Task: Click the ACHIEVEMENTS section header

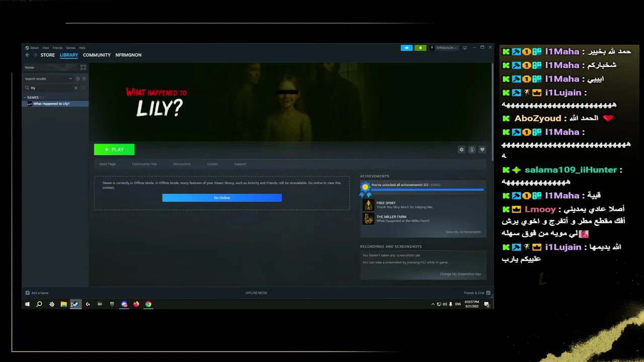Action: tap(374, 176)
